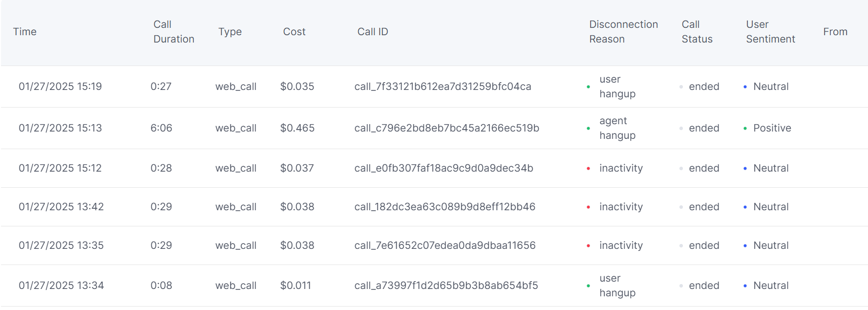Click green Positive sentiment dot
The height and width of the screenshot is (310, 868).
pyautogui.click(x=745, y=129)
